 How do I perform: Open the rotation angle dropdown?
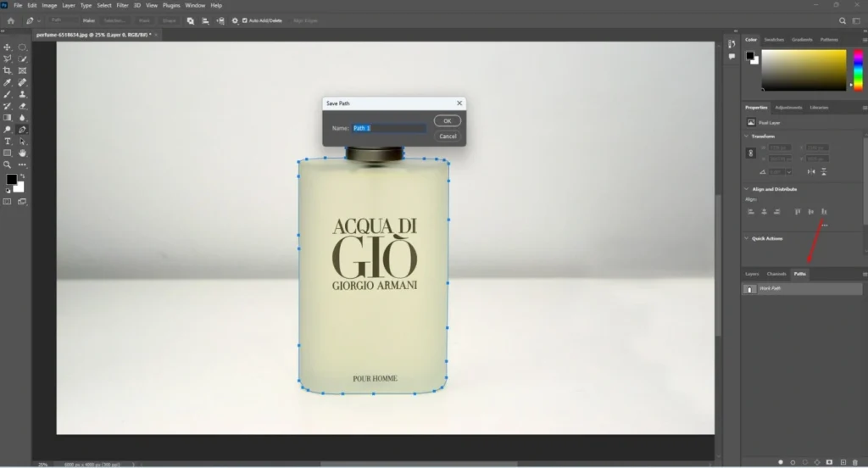click(789, 172)
